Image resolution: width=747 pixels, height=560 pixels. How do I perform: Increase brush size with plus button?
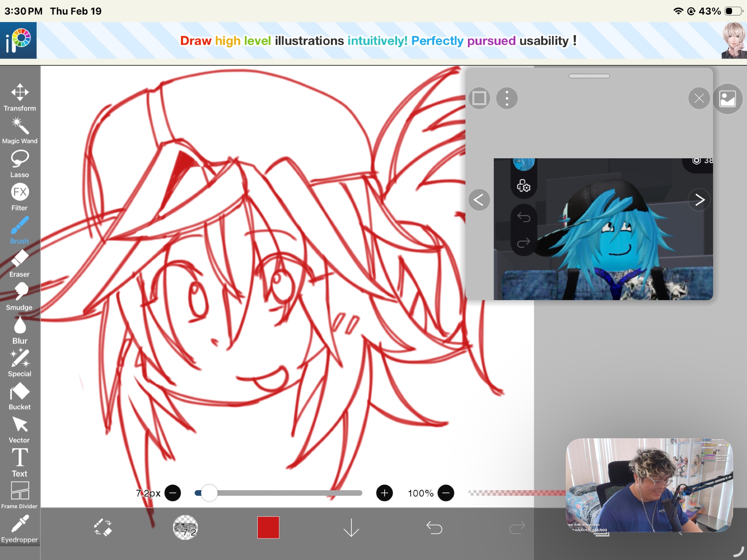(x=384, y=493)
